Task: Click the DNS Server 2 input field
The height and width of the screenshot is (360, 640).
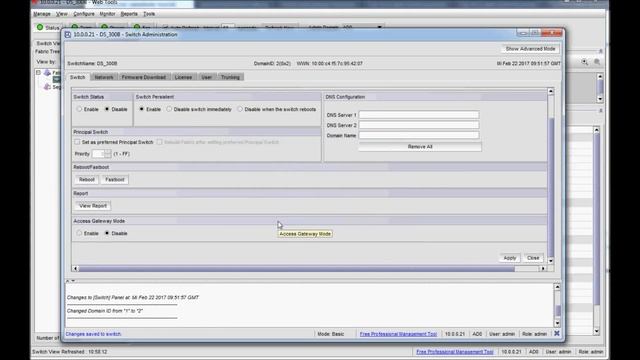Action: point(419,125)
